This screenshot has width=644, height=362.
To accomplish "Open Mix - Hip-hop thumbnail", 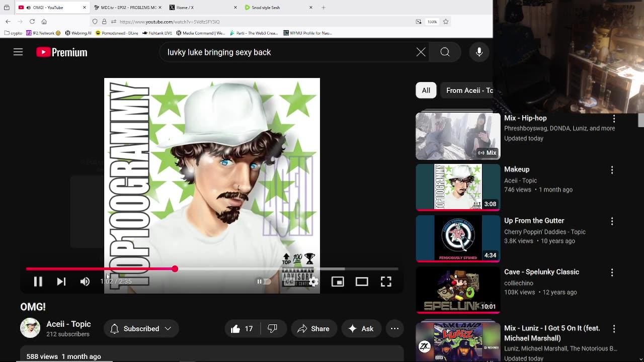I will pyautogui.click(x=458, y=136).
